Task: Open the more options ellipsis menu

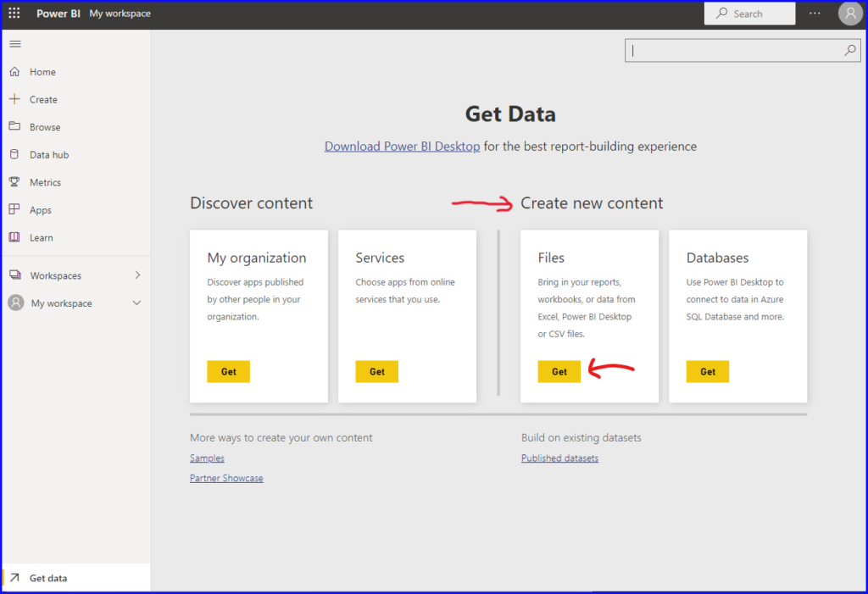Action: coord(815,14)
